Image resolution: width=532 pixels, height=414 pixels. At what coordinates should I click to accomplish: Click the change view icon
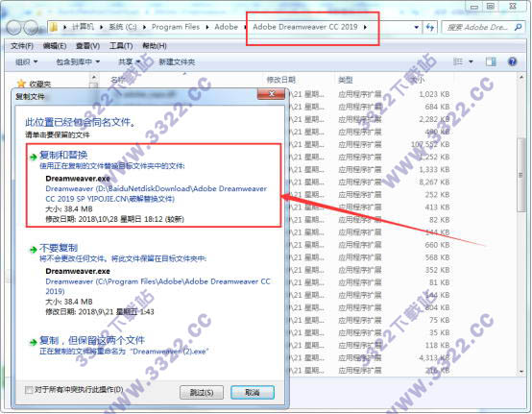(x=458, y=61)
